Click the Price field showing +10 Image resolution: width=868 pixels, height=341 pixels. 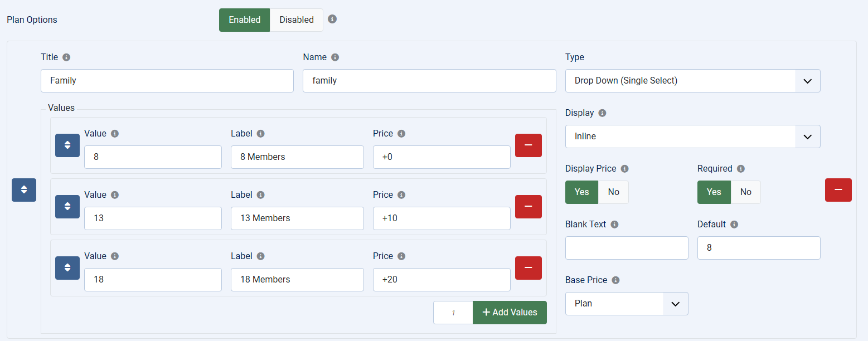point(442,218)
